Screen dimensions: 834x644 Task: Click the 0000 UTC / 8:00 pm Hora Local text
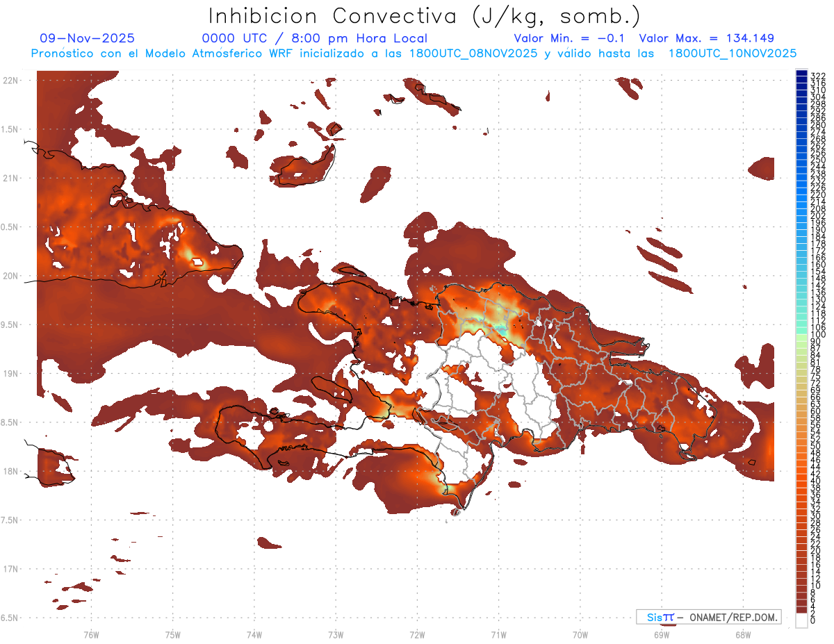click(315, 38)
